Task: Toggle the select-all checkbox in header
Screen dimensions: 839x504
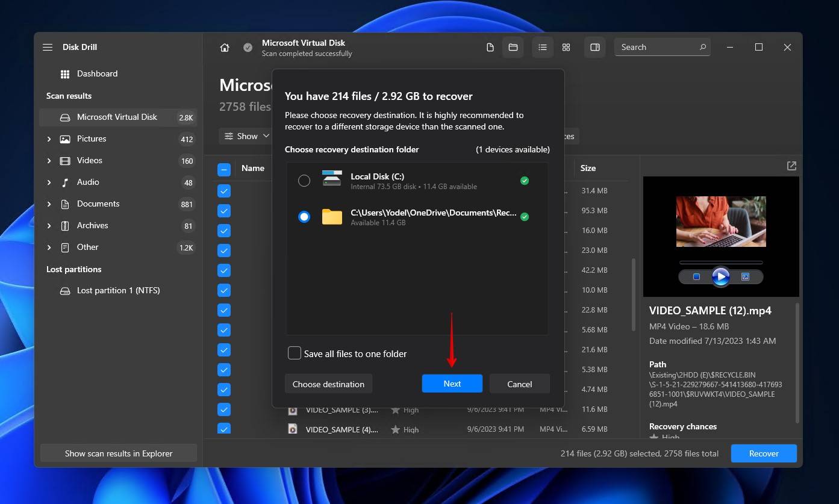Action: click(x=224, y=170)
